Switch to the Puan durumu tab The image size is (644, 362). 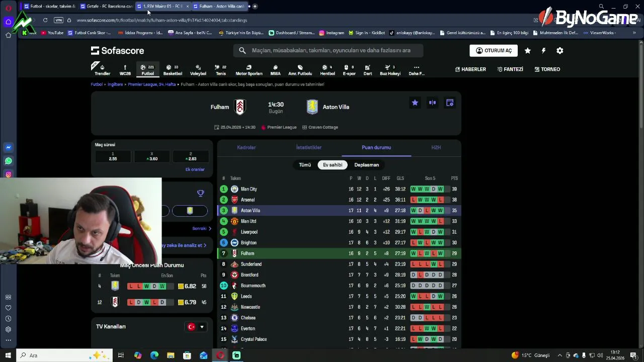tap(376, 147)
